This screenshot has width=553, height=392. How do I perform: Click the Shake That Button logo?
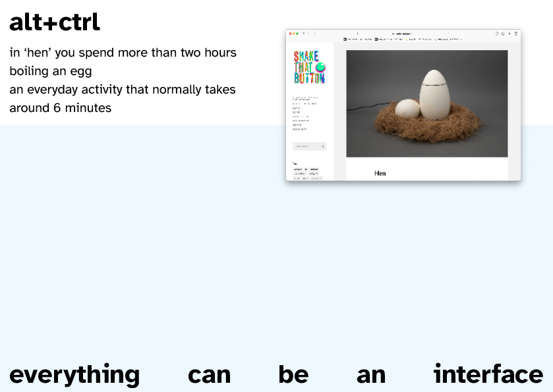click(x=309, y=67)
